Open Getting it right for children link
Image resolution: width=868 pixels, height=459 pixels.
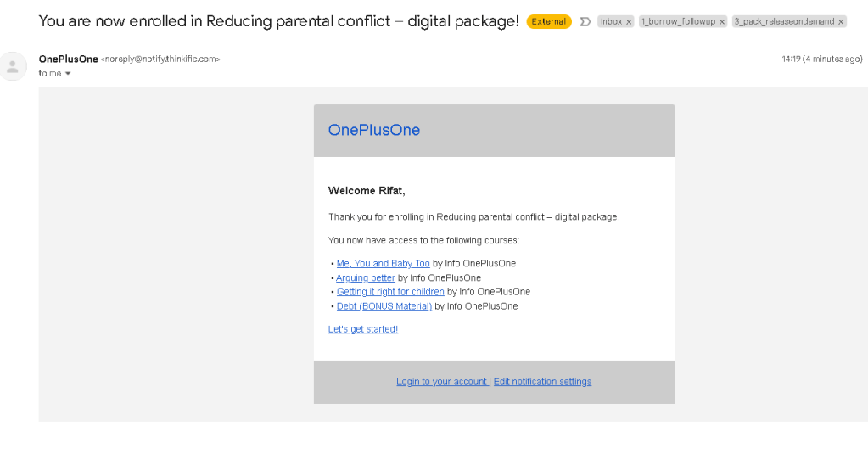390,292
